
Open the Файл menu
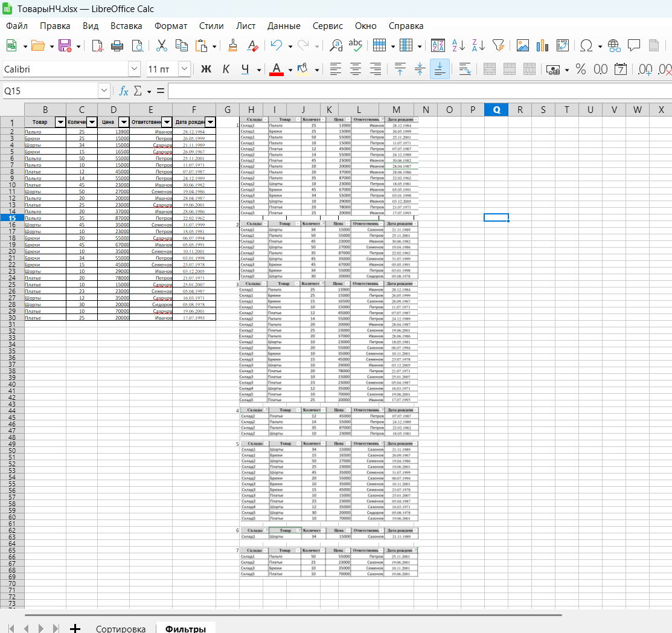(17, 26)
